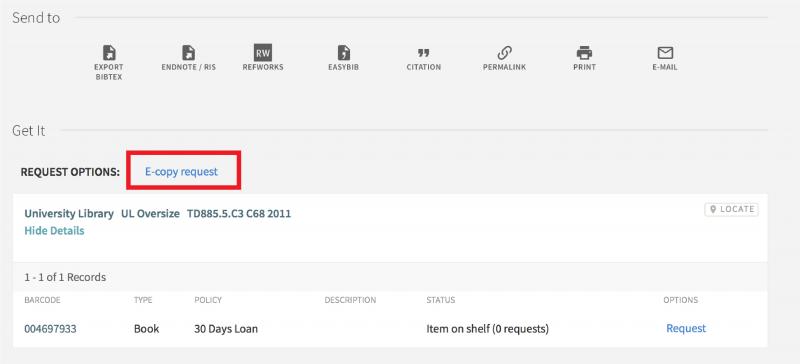This screenshot has height=364, width=800.
Task: Click the 'Get It' section heading
Action: pos(29,131)
